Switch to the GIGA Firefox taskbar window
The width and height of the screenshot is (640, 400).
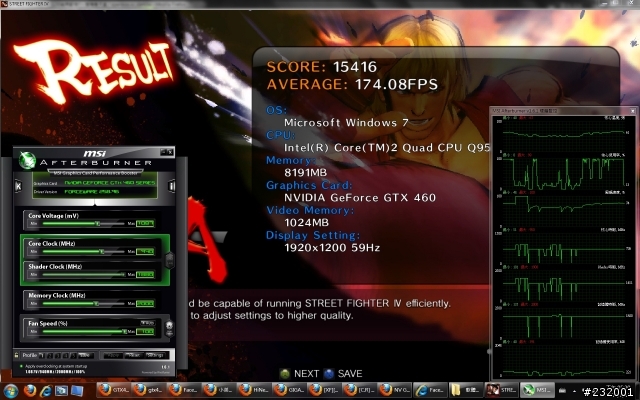[289, 390]
